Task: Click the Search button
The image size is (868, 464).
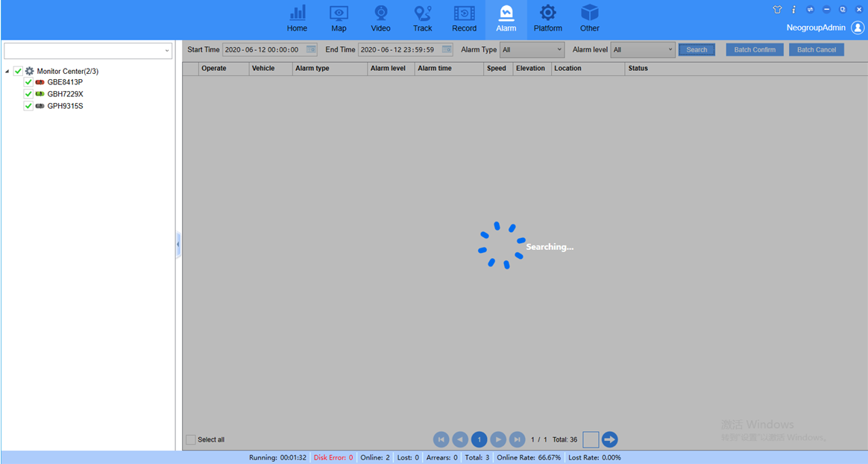Action: click(697, 50)
